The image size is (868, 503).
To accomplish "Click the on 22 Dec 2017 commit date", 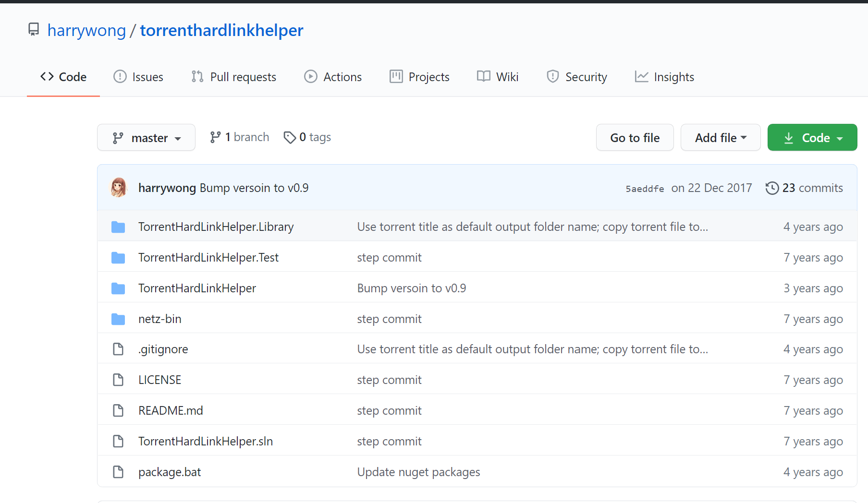I will tap(711, 188).
